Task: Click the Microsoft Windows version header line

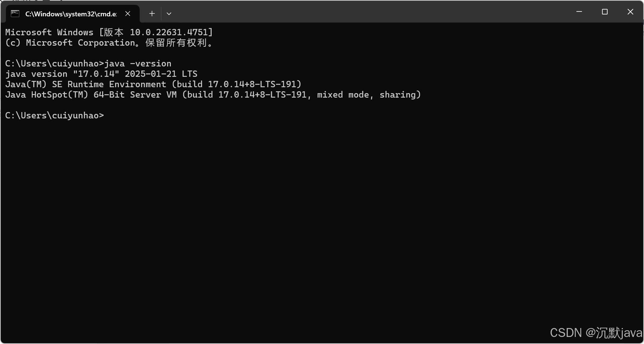Action: pos(109,32)
